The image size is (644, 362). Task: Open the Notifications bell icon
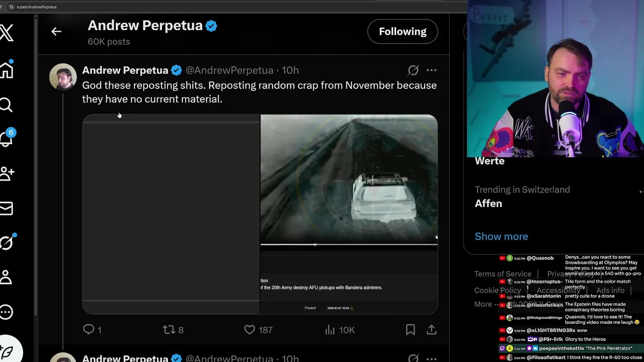click(7, 138)
